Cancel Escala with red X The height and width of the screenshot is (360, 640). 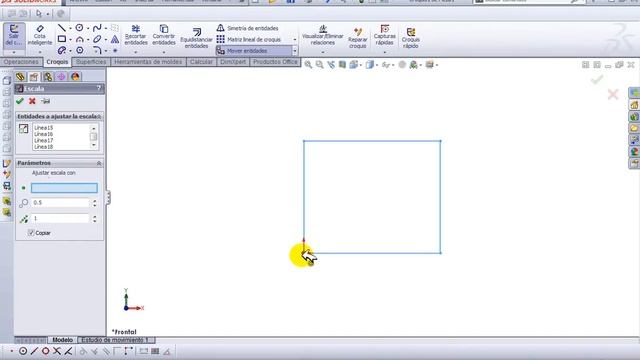[x=32, y=101]
